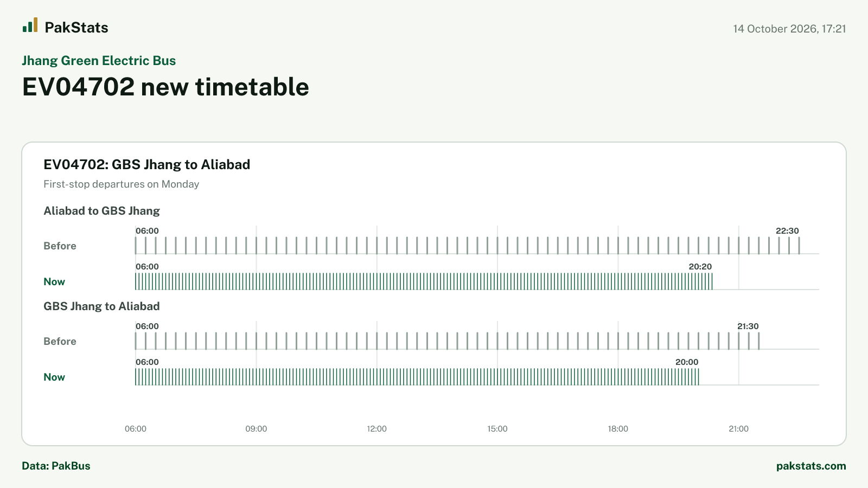
Task: Click the 20:20 last-departure label
Action: click(x=700, y=267)
